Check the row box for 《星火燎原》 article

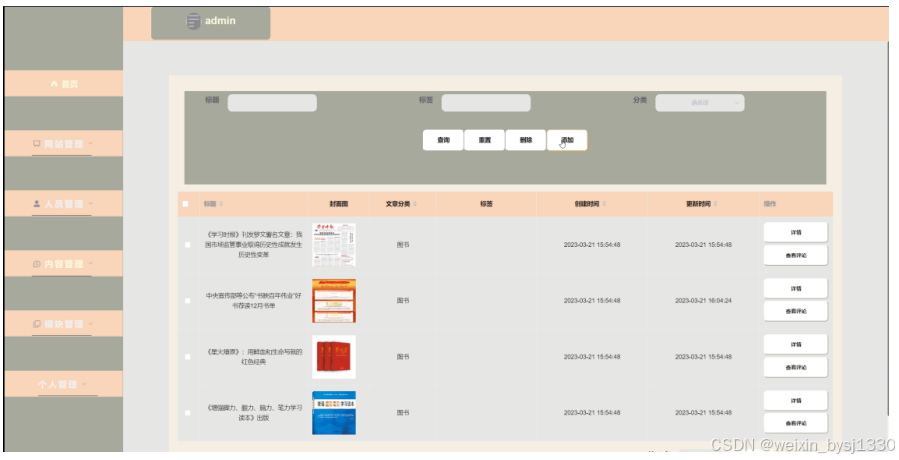click(187, 357)
